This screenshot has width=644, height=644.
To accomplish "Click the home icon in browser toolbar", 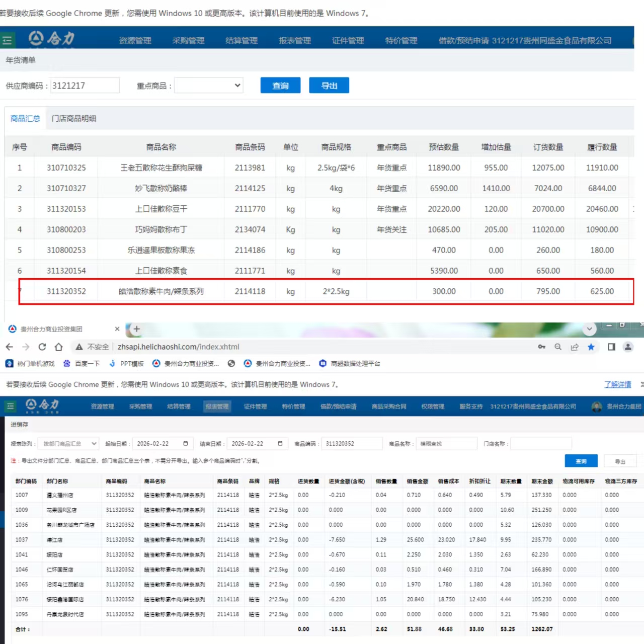I will [x=59, y=347].
